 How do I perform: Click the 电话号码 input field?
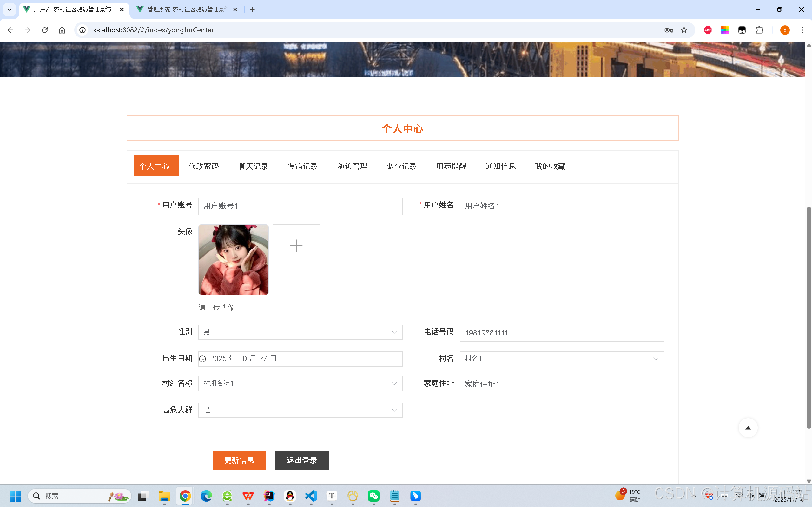pyautogui.click(x=562, y=333)
